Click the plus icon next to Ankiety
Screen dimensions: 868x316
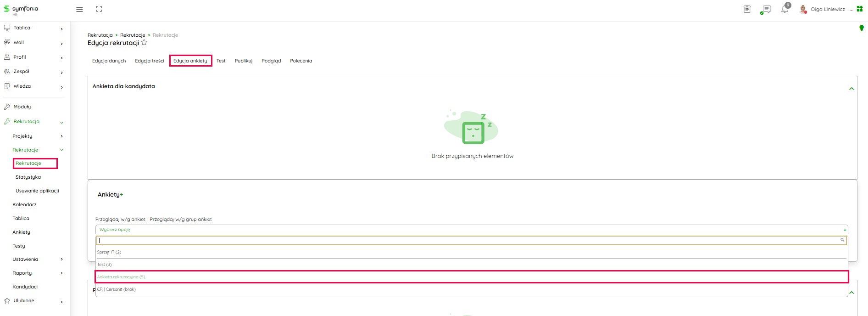coord(122,195)
